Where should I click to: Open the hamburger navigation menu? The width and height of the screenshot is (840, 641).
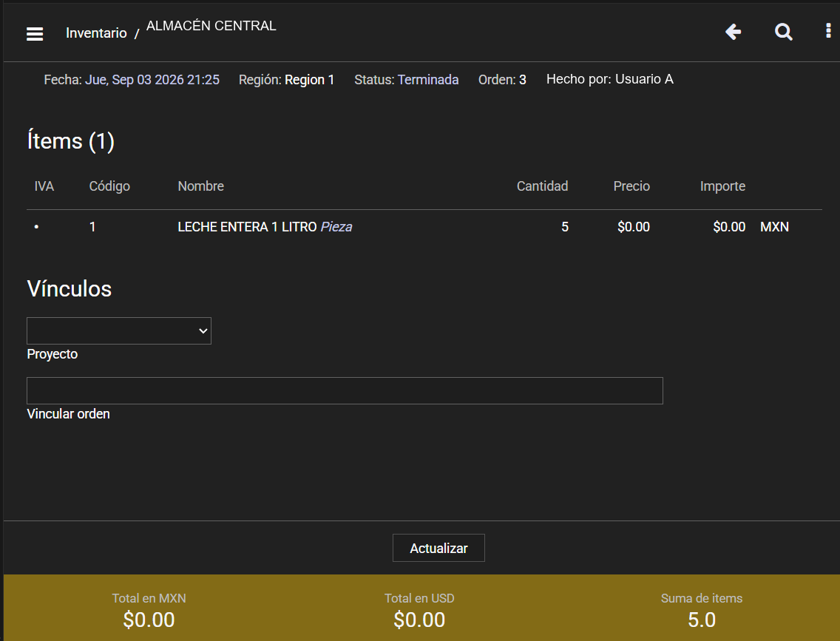coord(35,34)
